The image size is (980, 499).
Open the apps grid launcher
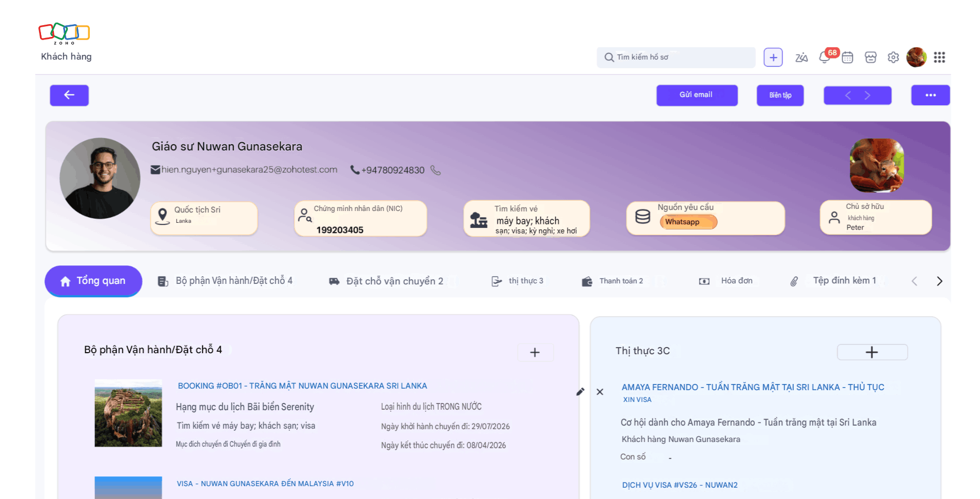tap(939, 57)
